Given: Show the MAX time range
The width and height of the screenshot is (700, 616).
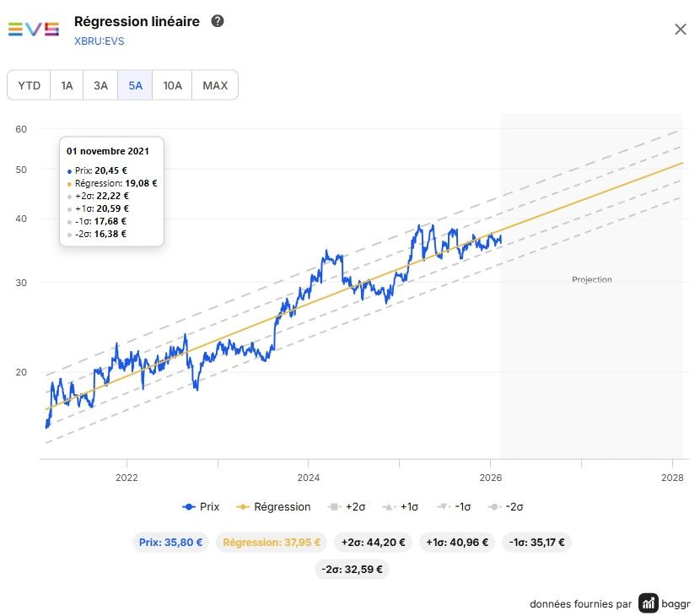Looking at the screenshot, I should click(215, 85).
